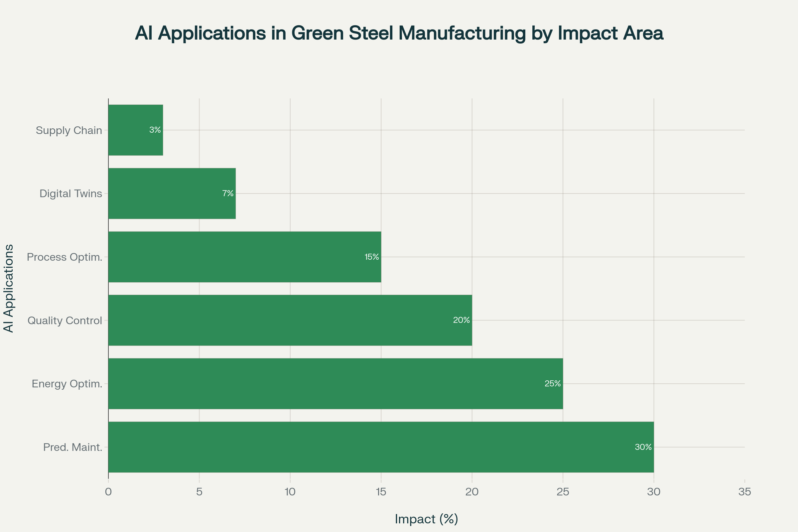Click the 7% data label
This screenshot has width=798, height=532.
coord(228,194)
